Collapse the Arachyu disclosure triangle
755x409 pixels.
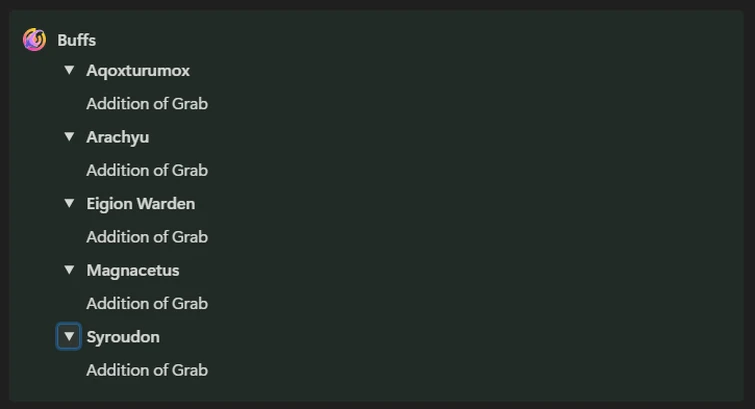coord(69,137)
